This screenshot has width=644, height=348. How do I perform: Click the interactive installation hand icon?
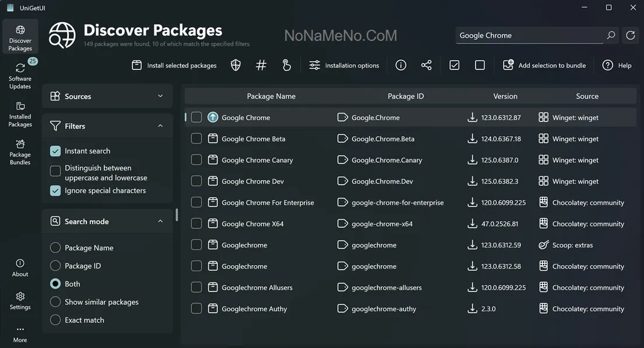[x=286, y=65]
